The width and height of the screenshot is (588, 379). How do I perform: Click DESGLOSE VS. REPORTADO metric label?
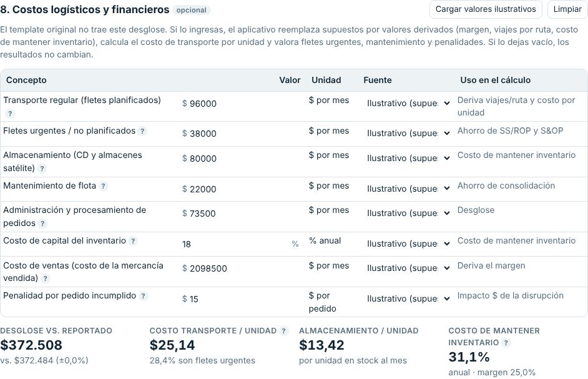pyautogui.click(x=56, y=331)
